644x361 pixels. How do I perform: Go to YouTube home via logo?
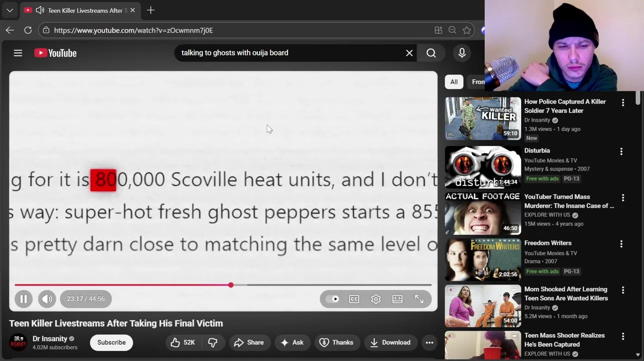pyautogui.click(x=55, y=53)
